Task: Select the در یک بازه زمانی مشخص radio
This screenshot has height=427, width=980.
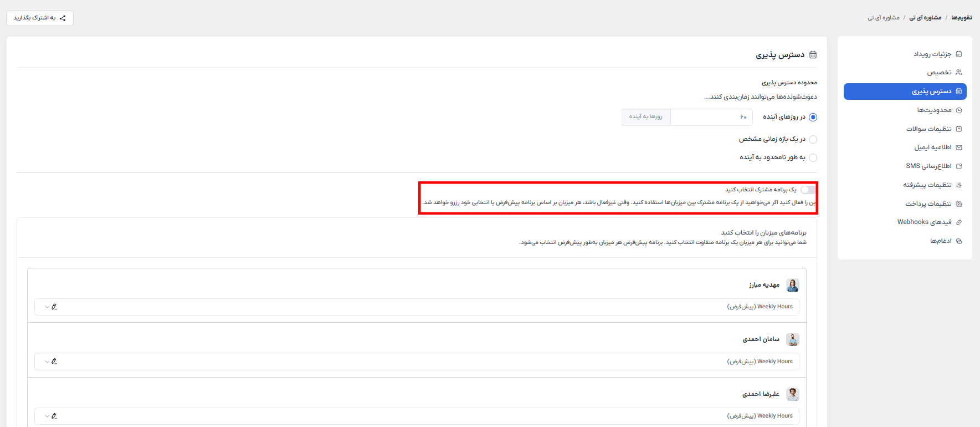Action: coord(813,139)
